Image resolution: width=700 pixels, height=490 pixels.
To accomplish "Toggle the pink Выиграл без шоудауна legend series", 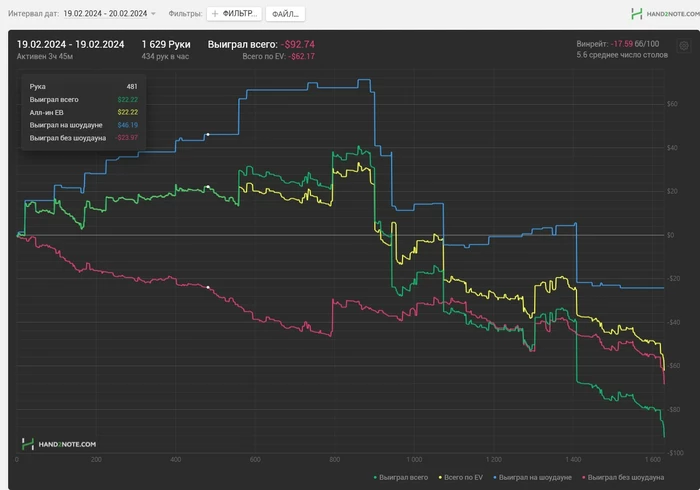I will [623, 478].
